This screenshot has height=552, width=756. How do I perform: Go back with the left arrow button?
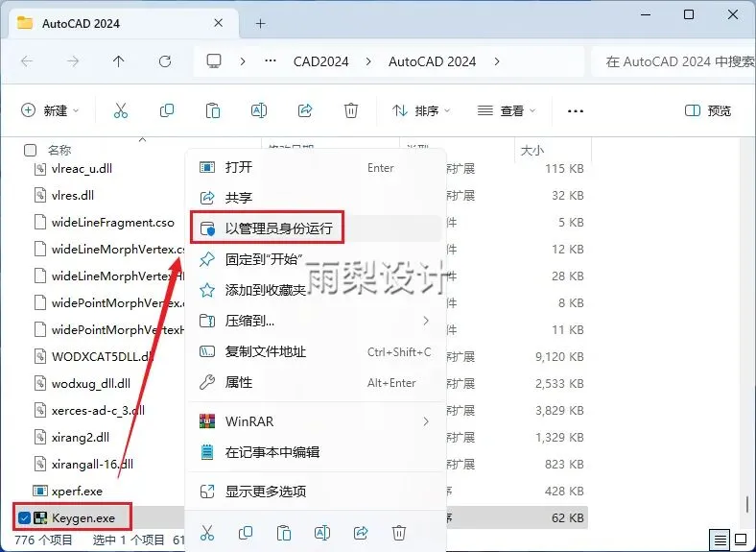27,61
